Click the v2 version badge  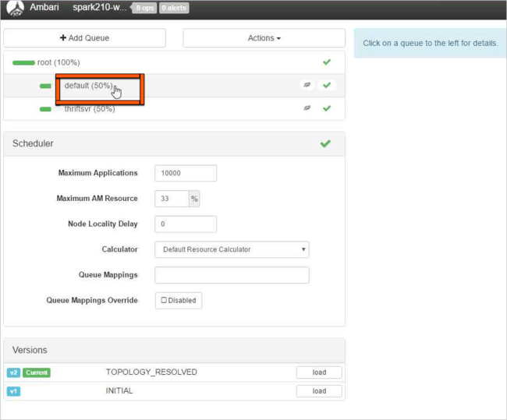tap(13, 372)
